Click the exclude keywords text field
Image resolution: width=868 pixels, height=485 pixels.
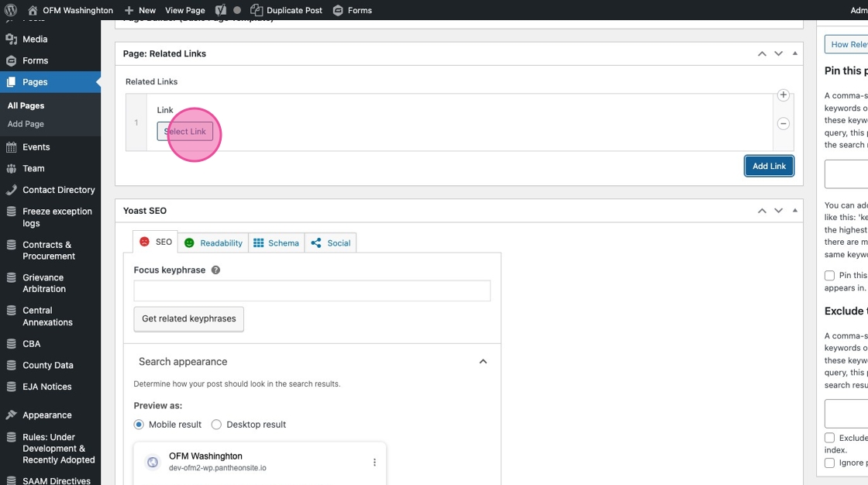pos(846,413)
